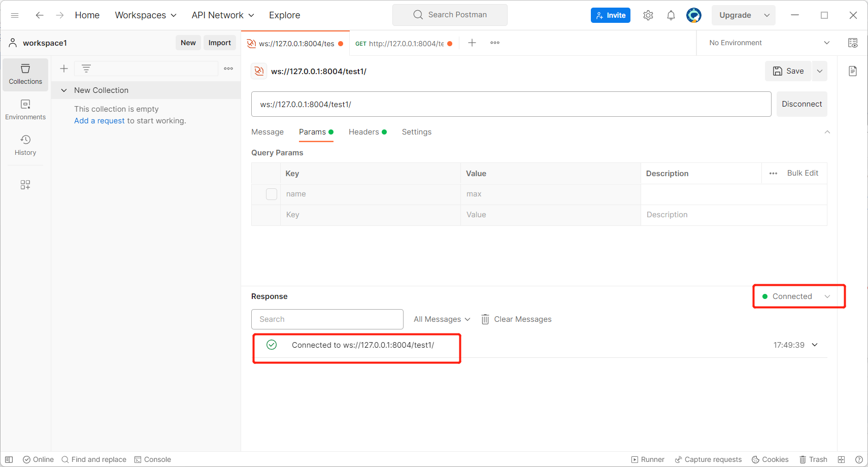Open the Connected status dropdown
This screenshot has width=868, height=467.
pyautogui.click(x=796, y=296)
